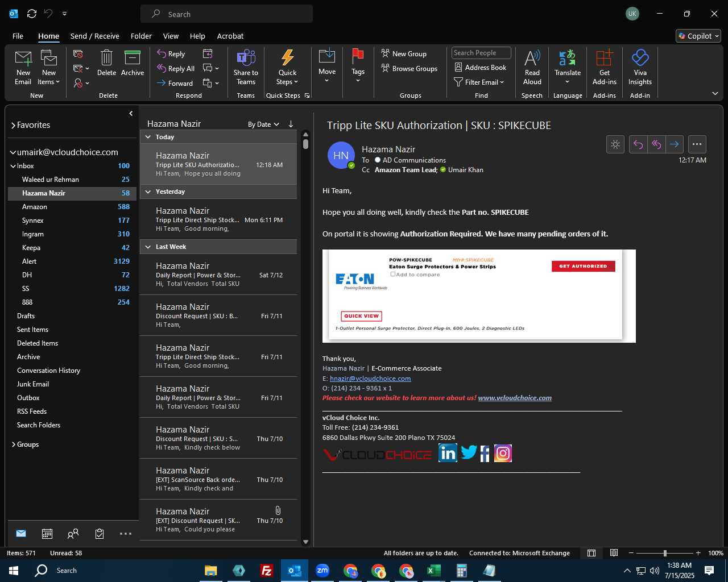The width and height of the screenshot is (728, 582).
Task: Collapse the ribbon with the chevron
Action: (715, 93)
